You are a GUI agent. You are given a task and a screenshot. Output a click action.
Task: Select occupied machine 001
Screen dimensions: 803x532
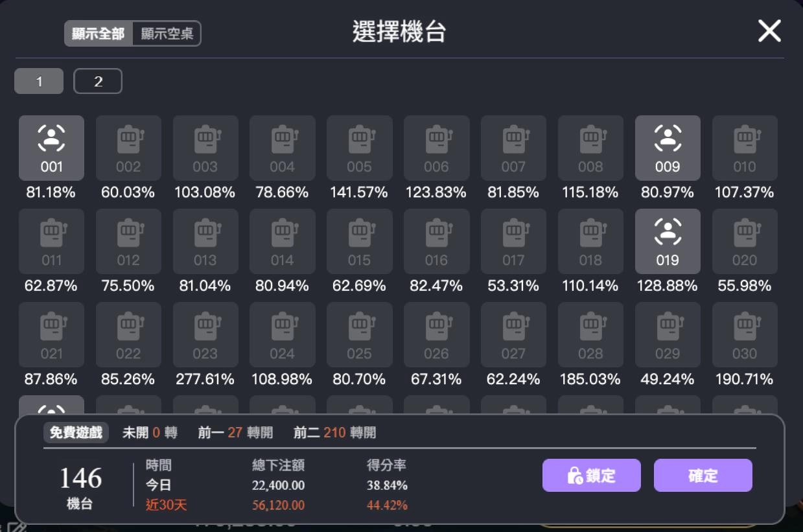pyautogui.click(x=51, y=148)
